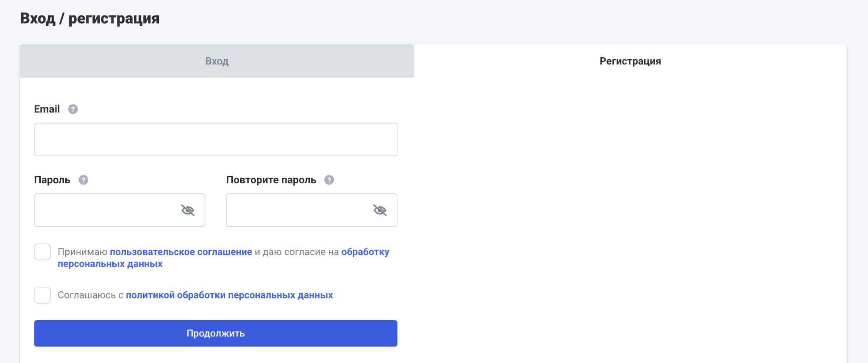Click the help icon next to Email
Image resolution: width=868 pixels, height=363 pixels.
[x=73, y=109]
